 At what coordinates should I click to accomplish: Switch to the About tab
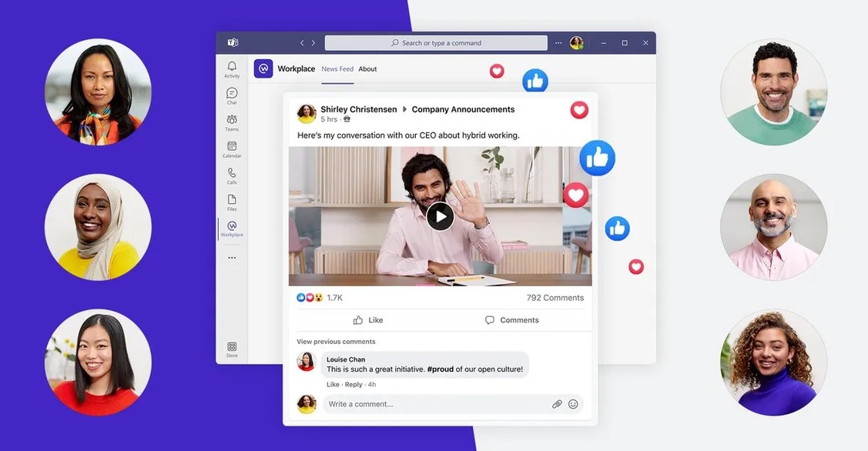coord(367,69)
